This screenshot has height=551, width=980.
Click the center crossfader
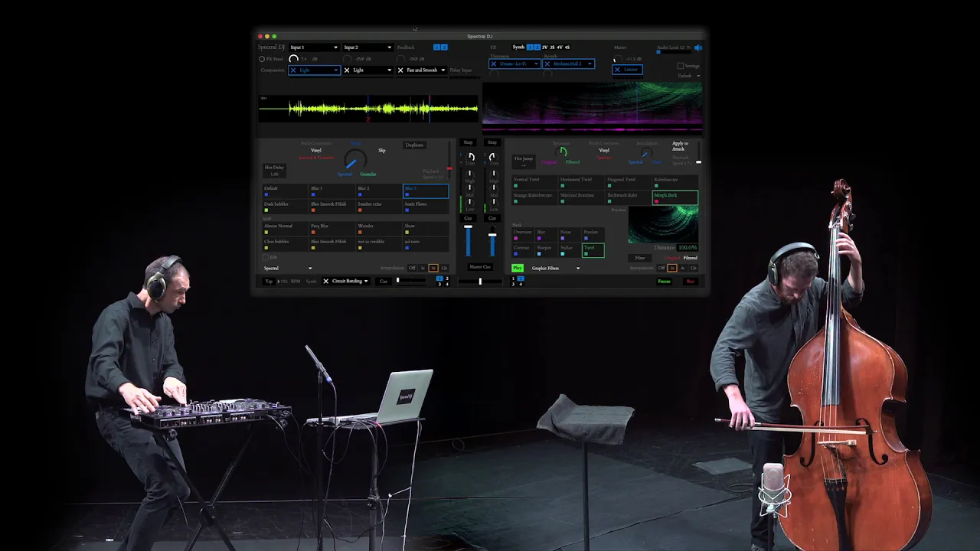coord(480,281)
